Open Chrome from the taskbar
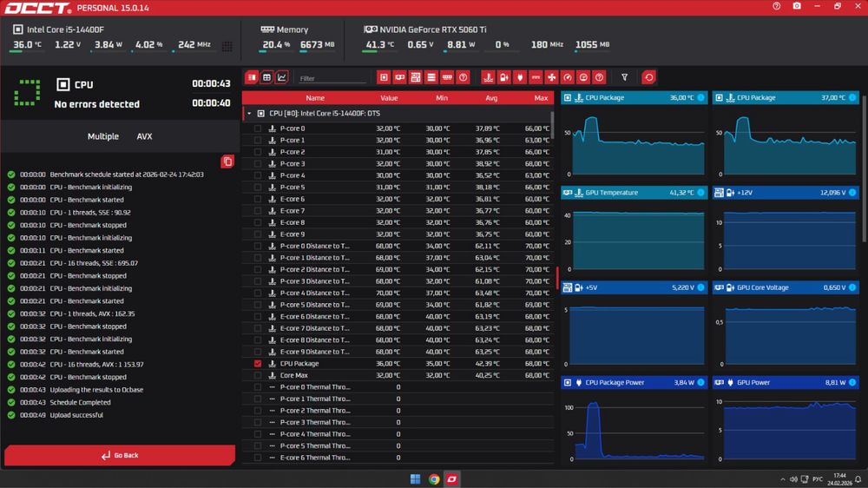The image size is (868, 488). point(434,479)
